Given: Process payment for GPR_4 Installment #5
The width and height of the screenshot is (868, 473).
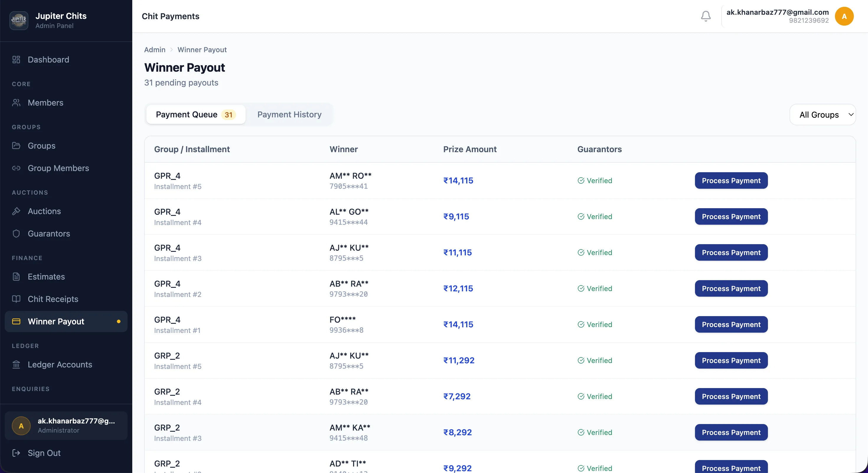Looking at the screenshot, I should [731, 180].
